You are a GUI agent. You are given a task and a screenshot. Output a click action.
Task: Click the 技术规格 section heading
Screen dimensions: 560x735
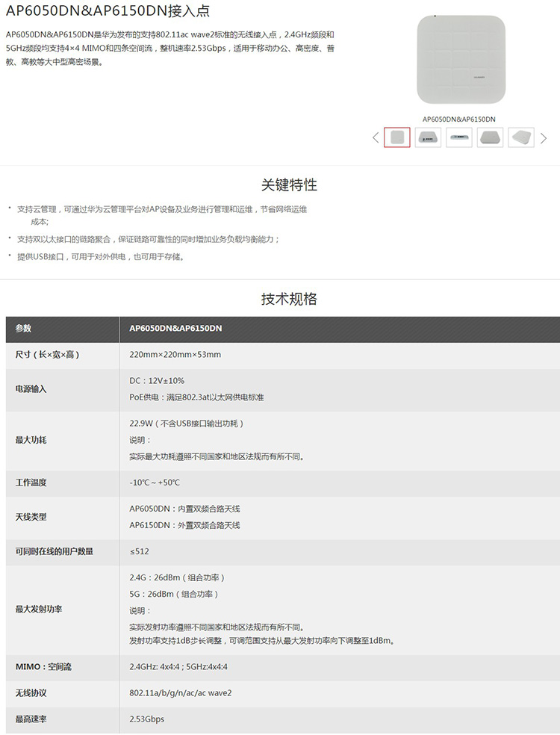tap(289, 299)
